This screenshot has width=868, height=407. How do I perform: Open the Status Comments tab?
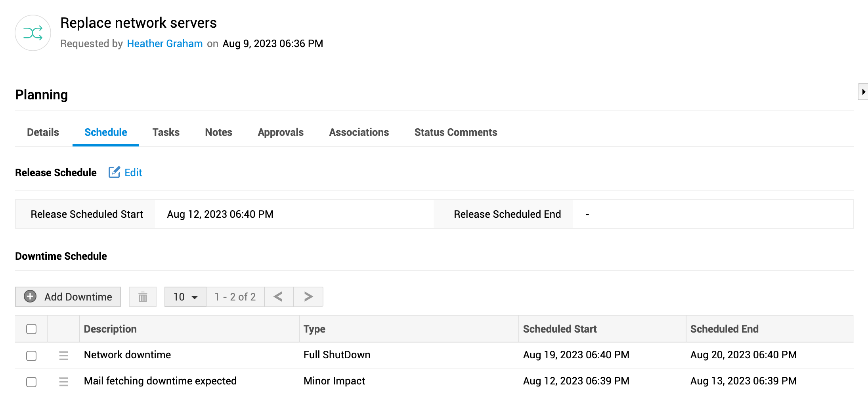455,132
